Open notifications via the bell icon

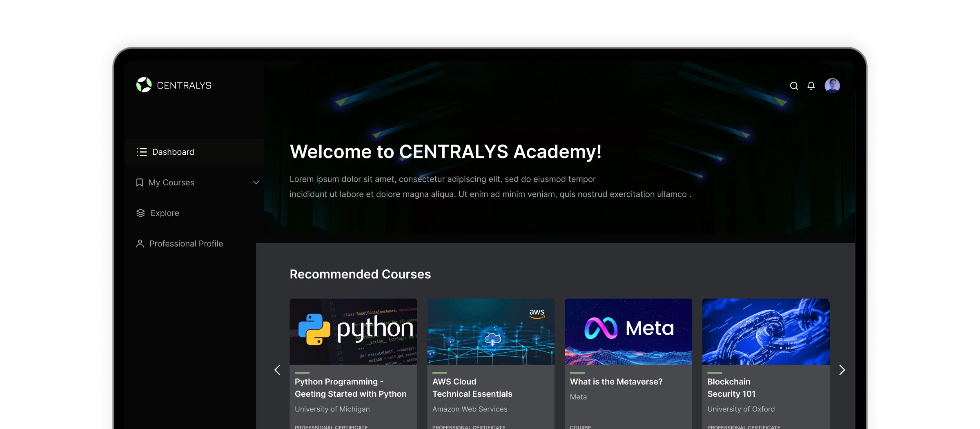[x=811, y=86]
